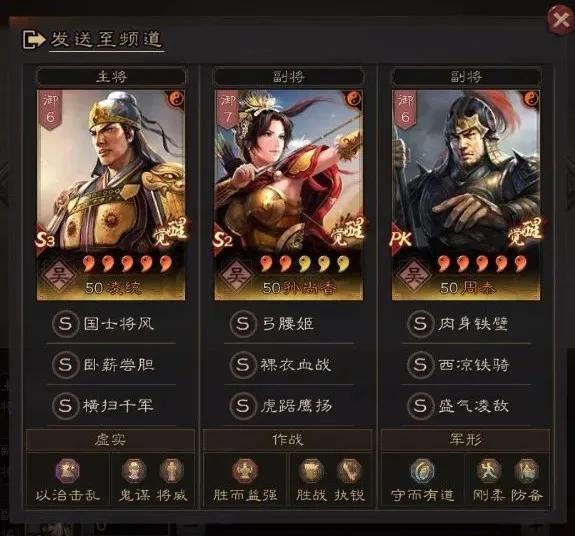Click the 守而有道 tactic icon
This screenshot has width=575, height=536.
click(422, 470)
